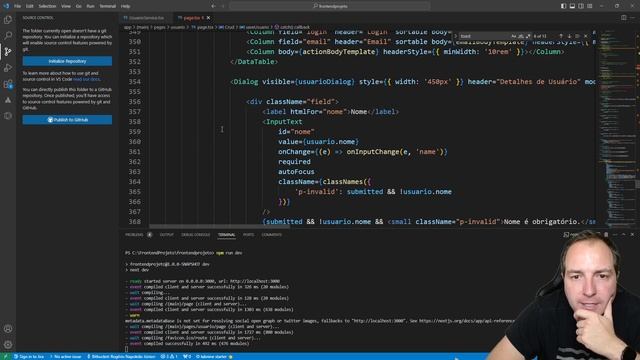Open the File menu
The height and width of the screenshot is (360, 640).
tap(18, 6)
